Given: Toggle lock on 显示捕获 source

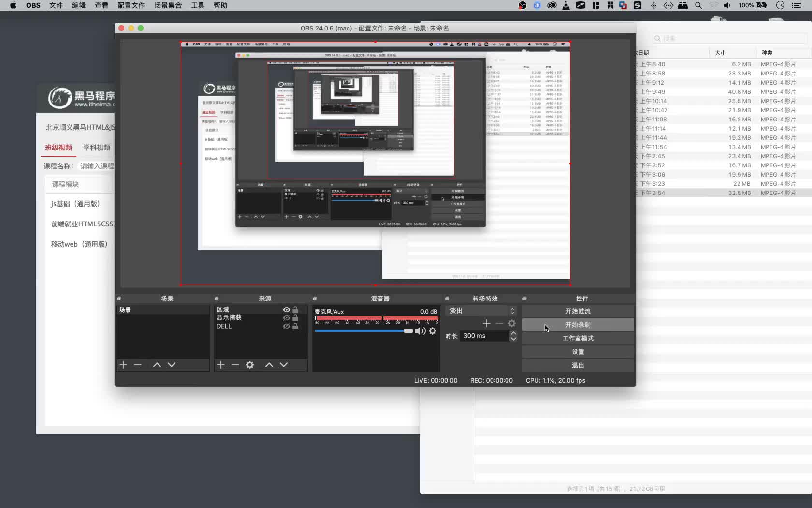Looking at the screenshot, I should pos(295,318).
